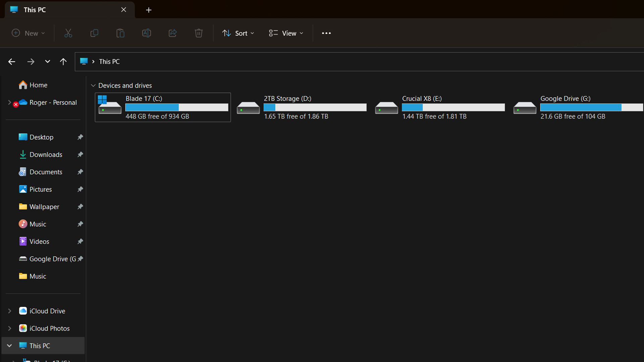
Task: Click Google Drive (G:) usage bar
Action: (592, 107)
